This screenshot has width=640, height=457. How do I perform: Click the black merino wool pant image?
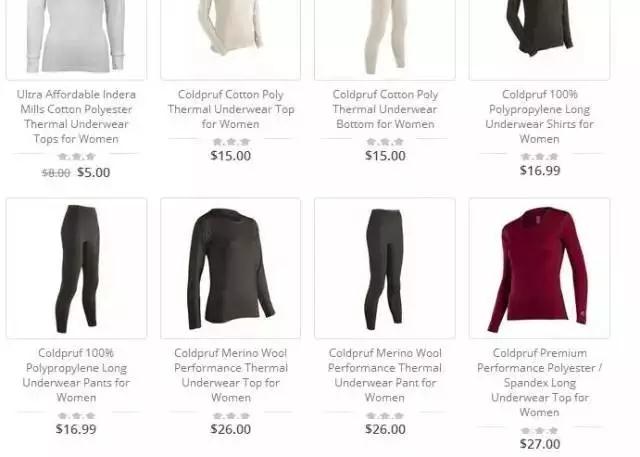[x=385, y=268]
